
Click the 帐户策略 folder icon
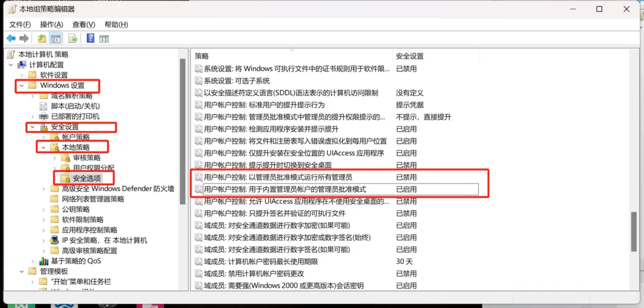(x=54, y=136)
